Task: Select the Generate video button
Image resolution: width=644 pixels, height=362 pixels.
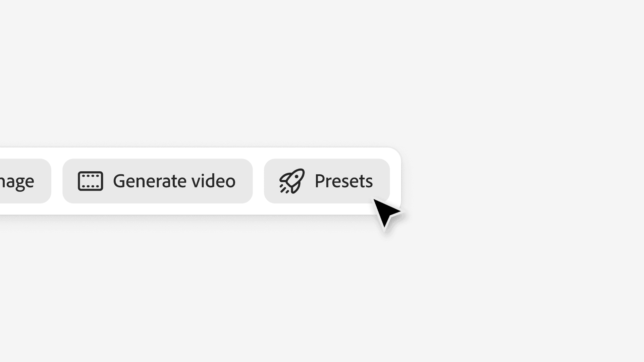Action: (x=157, y=181)
